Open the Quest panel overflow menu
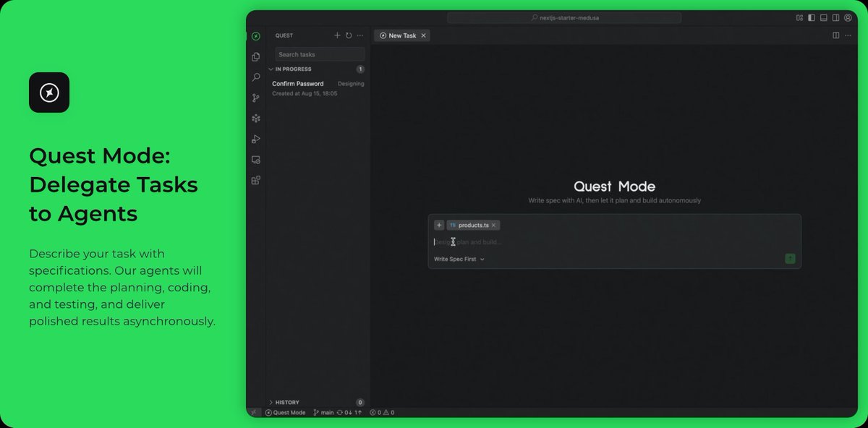868x428 pixels. click(x=359, y=35)
